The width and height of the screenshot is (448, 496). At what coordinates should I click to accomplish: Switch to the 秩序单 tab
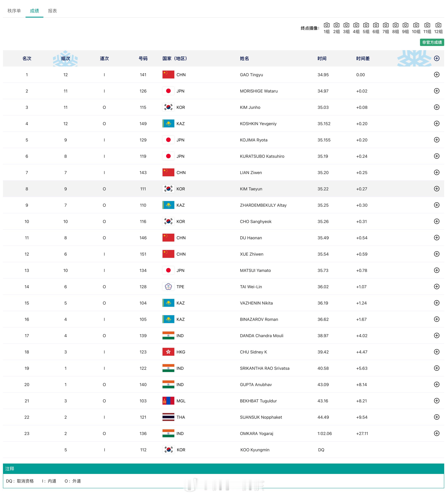click(x=14, y=11)
